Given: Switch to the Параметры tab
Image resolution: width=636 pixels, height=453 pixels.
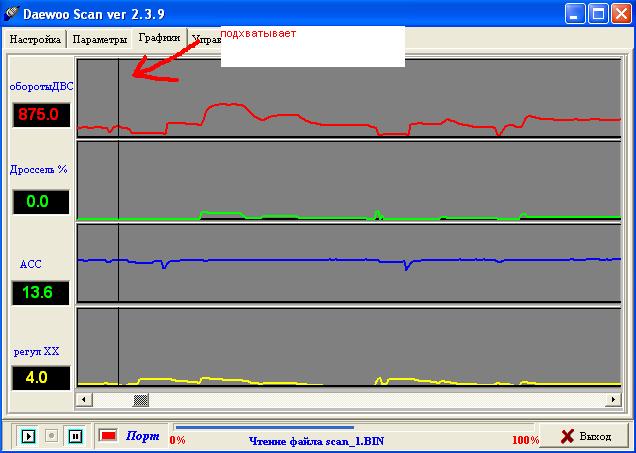Looking at the screenshot, I should click(99, 40).
